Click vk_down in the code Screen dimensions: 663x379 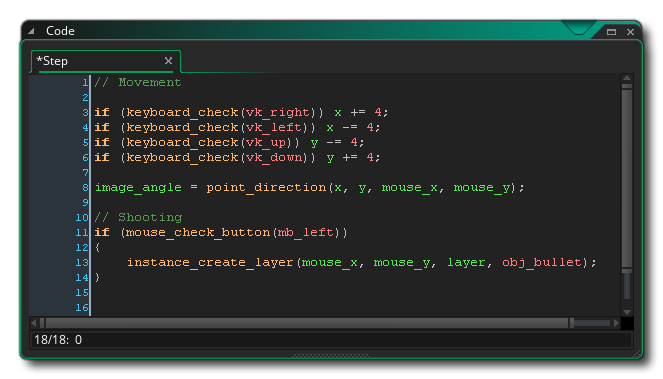274,157
